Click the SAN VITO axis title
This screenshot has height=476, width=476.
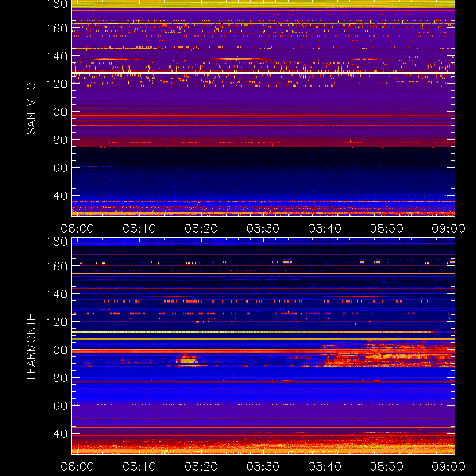click(x=31, y=108)
